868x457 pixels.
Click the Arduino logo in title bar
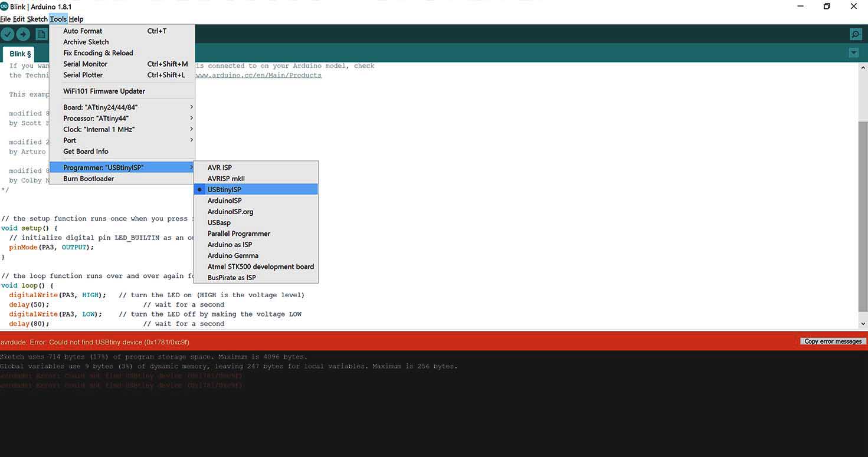point(4,6)
